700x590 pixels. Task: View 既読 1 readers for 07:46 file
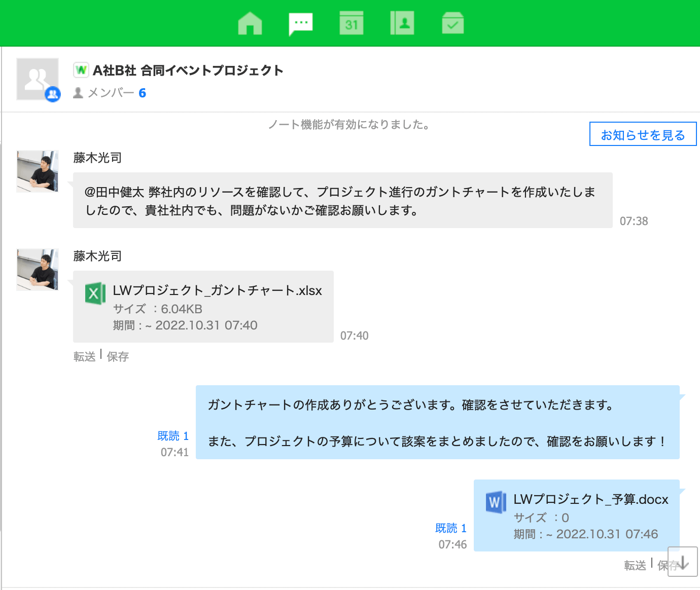pos(450,528)
